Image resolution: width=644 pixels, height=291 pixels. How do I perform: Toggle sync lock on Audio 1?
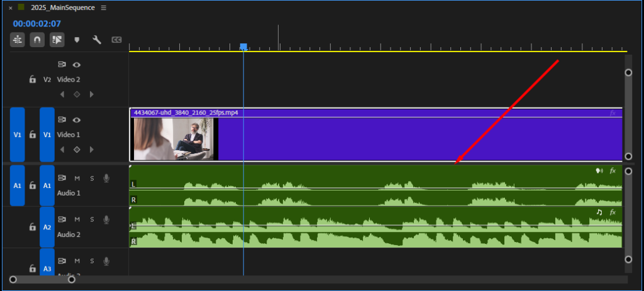point(62,178)
